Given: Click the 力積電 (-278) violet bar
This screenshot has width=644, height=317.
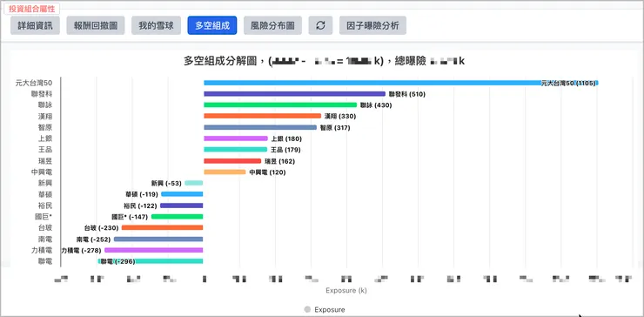Looking at the screenshot, I should click(x=154, y=250).
